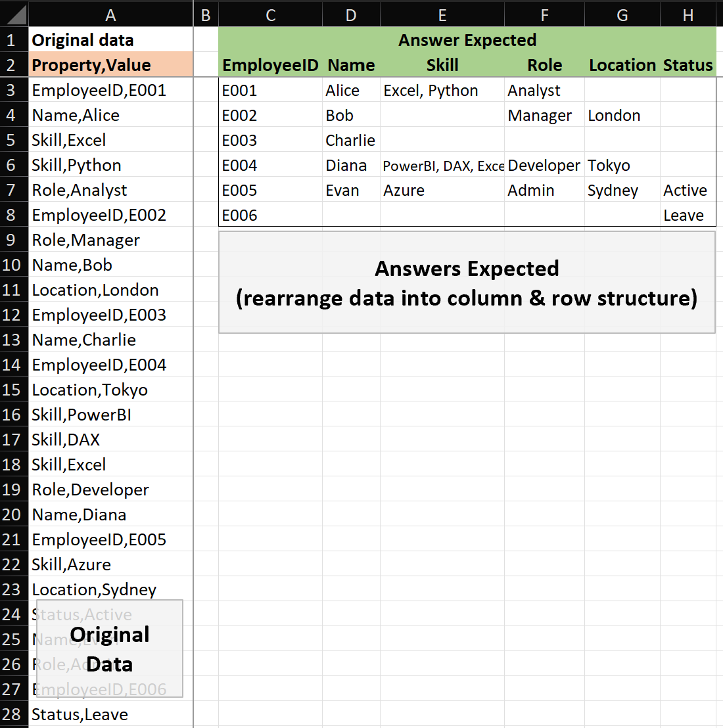The width and height of the screenshot is (723, 728).
Task: Click cell 'Name,Diana'
Action: click(x=110, y=514)
